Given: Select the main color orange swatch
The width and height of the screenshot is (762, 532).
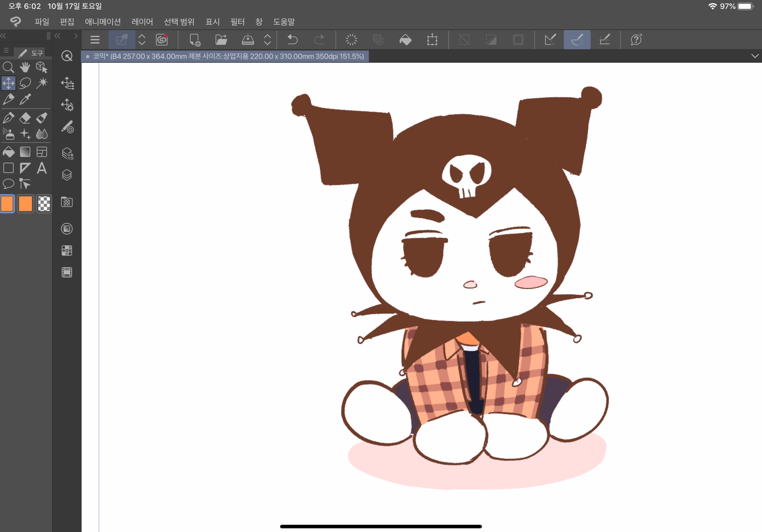Looking at the screenshot, I should [7, 203].
